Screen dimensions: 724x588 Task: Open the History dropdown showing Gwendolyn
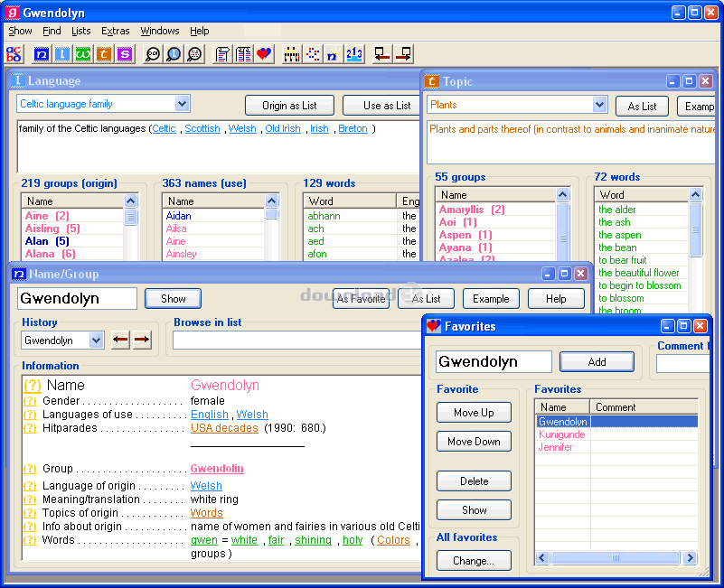96,341
